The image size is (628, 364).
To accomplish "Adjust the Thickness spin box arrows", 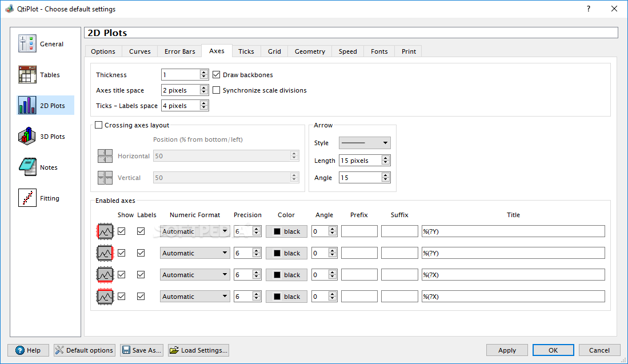I will tap(203, 74).
